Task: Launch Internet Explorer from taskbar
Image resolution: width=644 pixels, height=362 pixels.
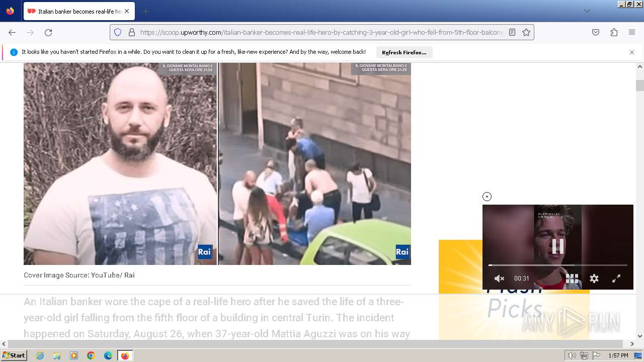Action: (x=40, y=355)
